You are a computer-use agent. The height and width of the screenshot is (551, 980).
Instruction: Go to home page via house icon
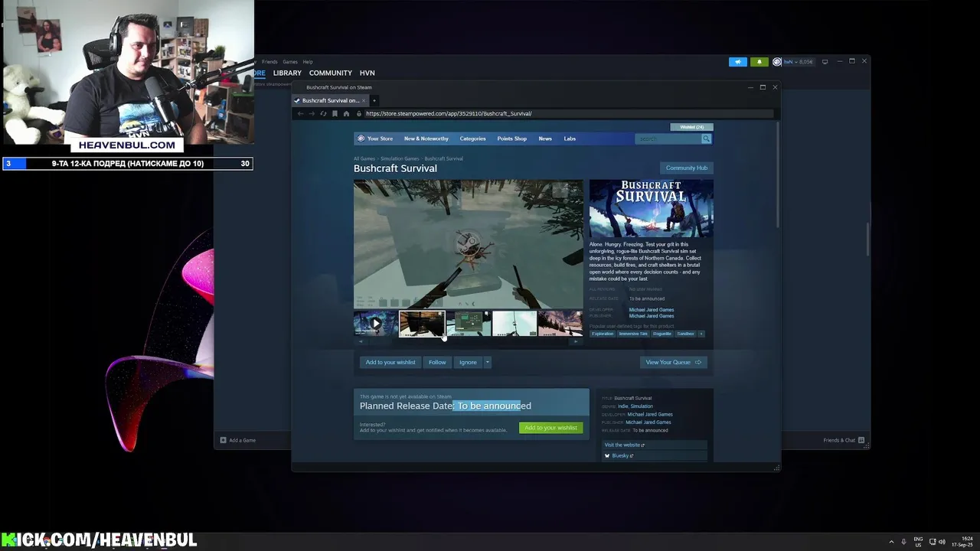346,113
